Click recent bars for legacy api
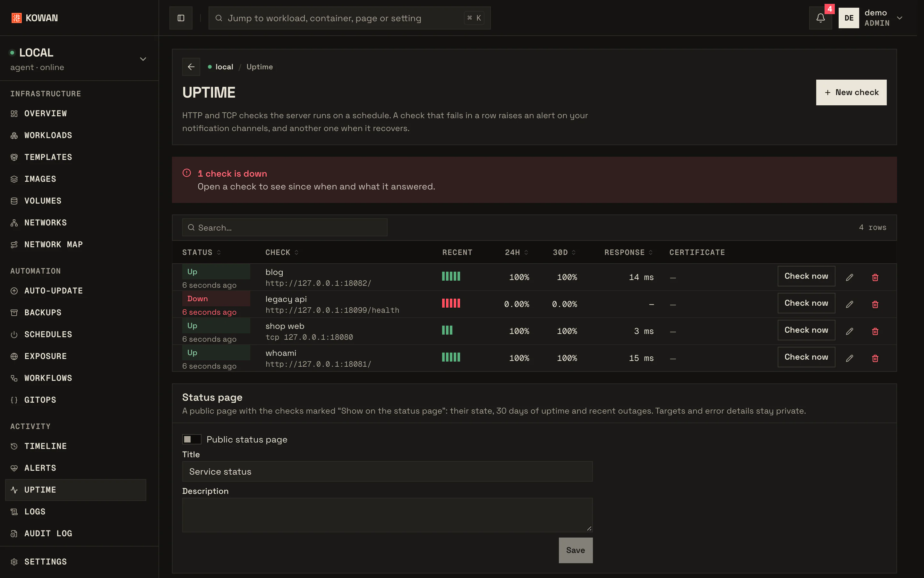Screen dimensions: 924x578 451,303
